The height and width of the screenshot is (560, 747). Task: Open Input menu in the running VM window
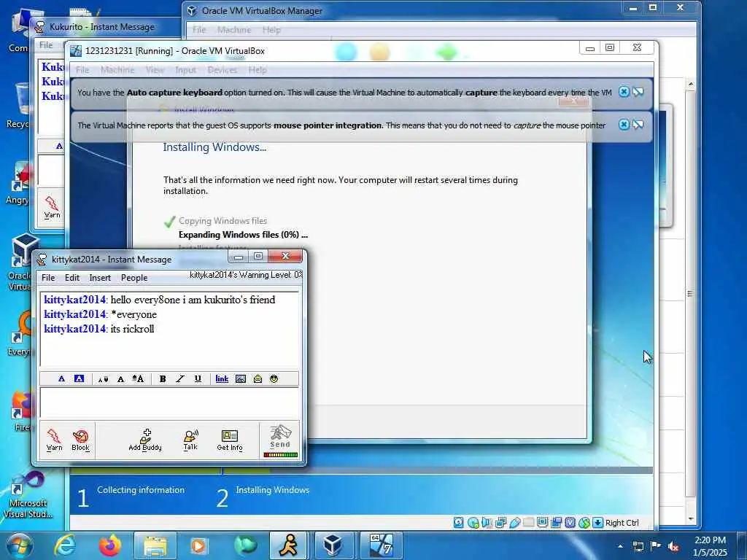pos(185,70)
